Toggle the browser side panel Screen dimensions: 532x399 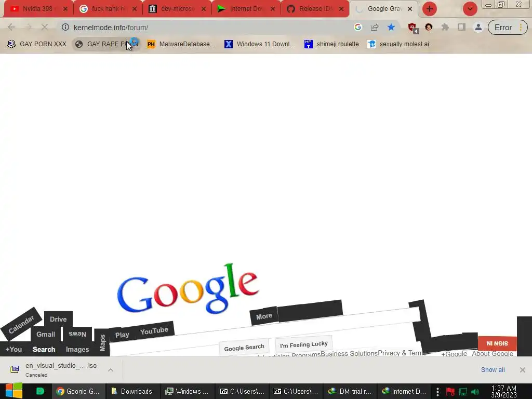pos(462,27)
